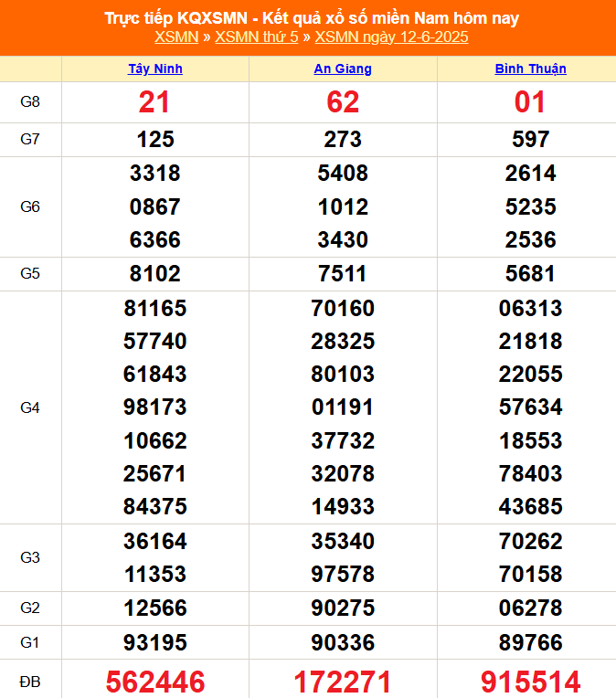Click Bình Thuận special prize 915514
Screen dimensions: 616x698
coord(530,681)
